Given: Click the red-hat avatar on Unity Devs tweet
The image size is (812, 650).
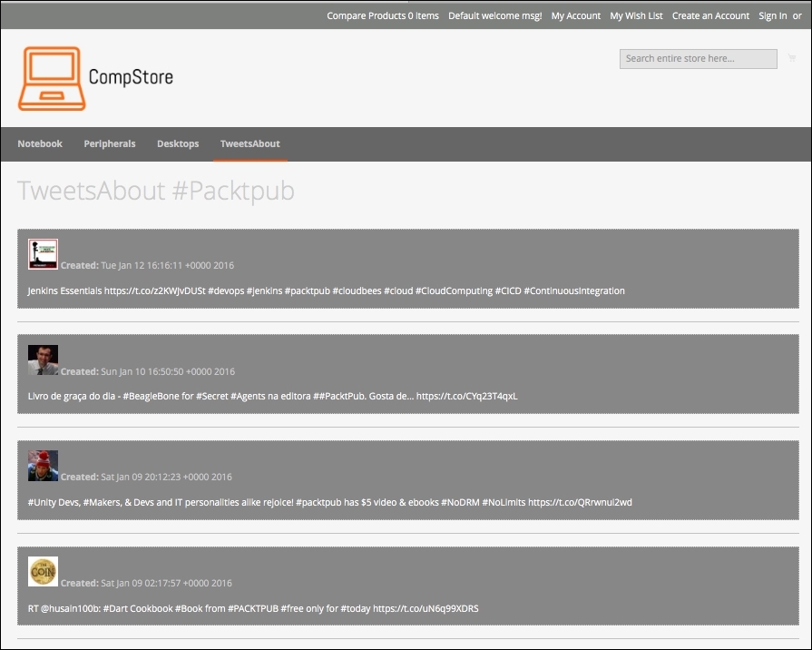Looking at the screenshot, I should tap(43, 466).
